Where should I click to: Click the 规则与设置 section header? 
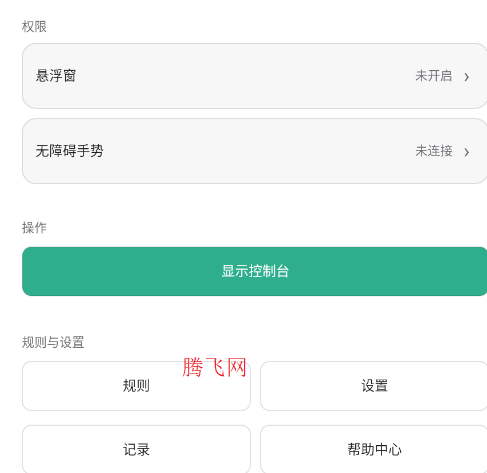tap(53, 342)
